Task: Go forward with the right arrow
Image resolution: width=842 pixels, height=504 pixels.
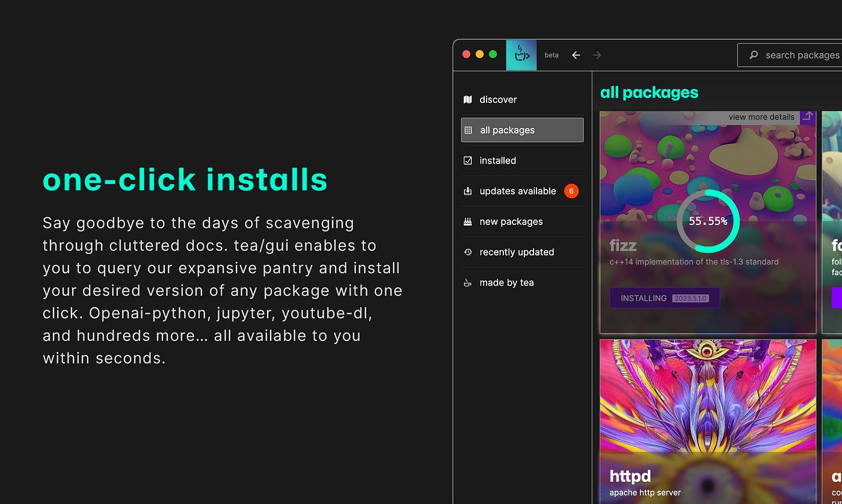Action: click(597, 55)
